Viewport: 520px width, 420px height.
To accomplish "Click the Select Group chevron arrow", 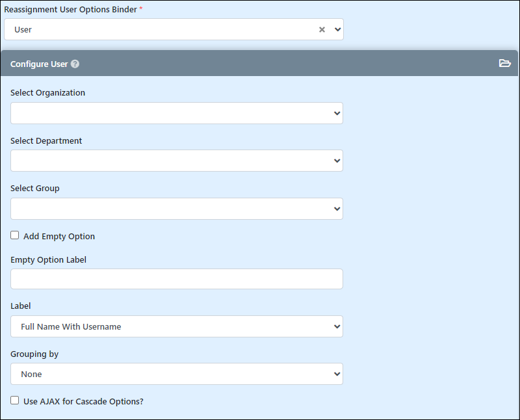I will (337, 209).
